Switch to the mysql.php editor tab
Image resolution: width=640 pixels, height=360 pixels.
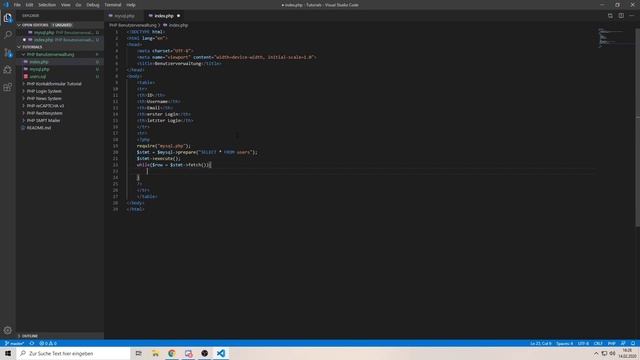124,16
